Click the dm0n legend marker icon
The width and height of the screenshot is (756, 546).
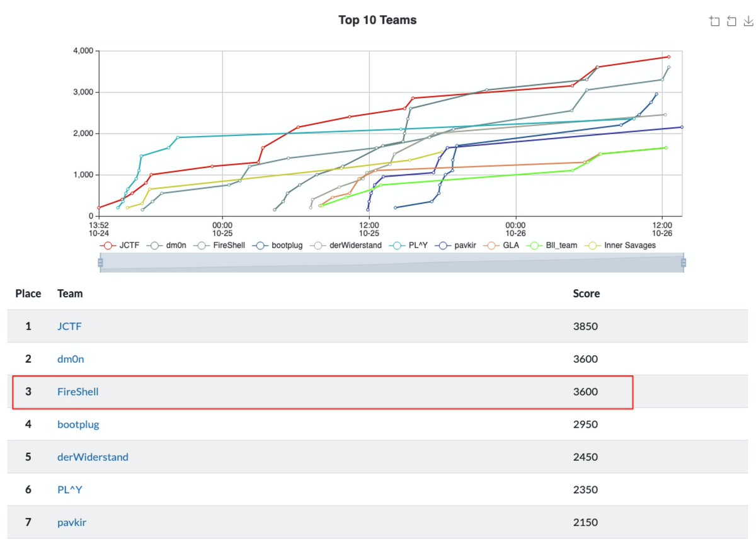(x=155, y=245)
